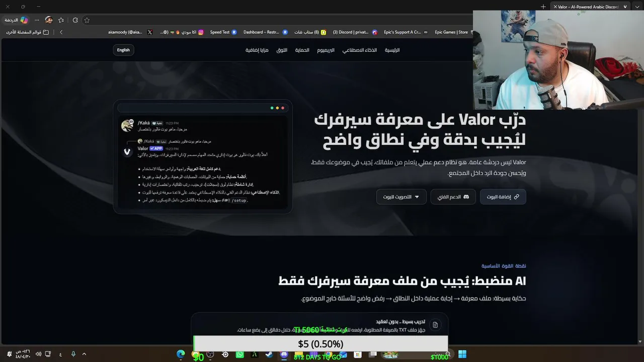Open a new browser tab with plus

click(x=543, y=7)
